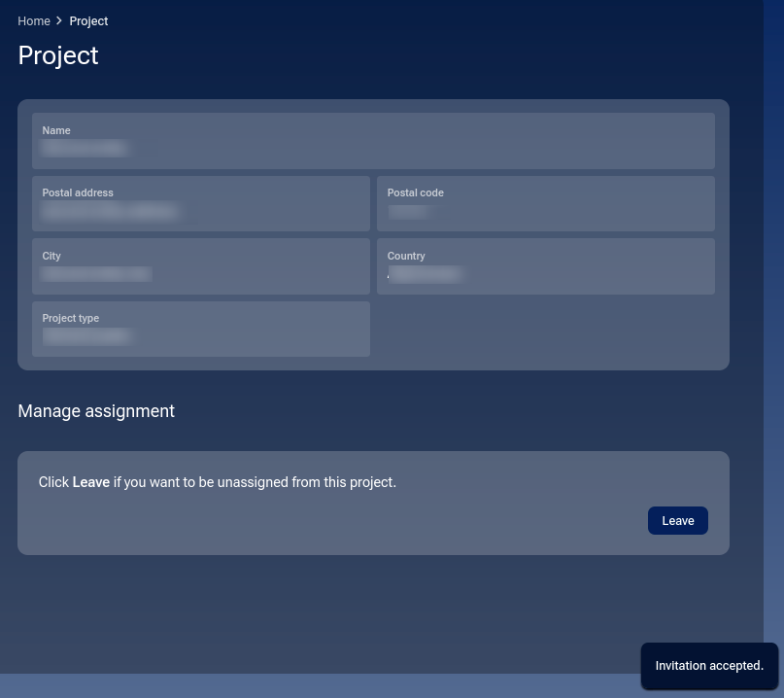This screenshot has width=784, height=698.
Task: Select the Postal code field
Action: 546,203
